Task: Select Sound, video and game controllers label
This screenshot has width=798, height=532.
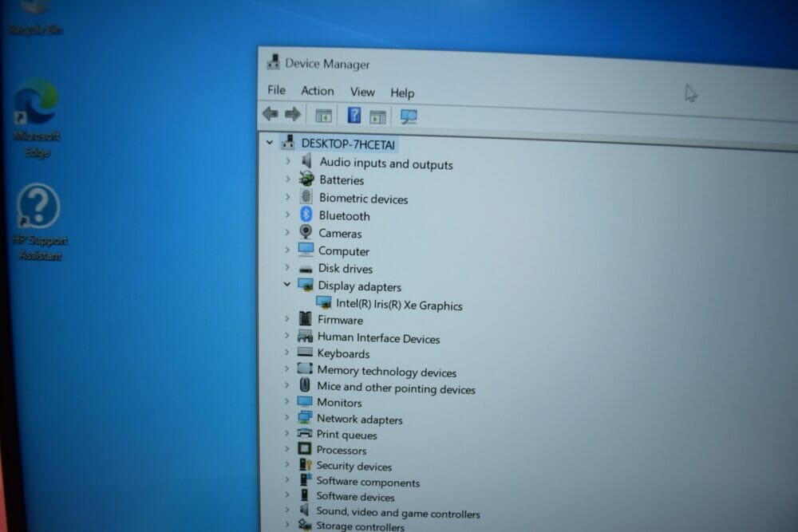Action: (x=398, y=513)
